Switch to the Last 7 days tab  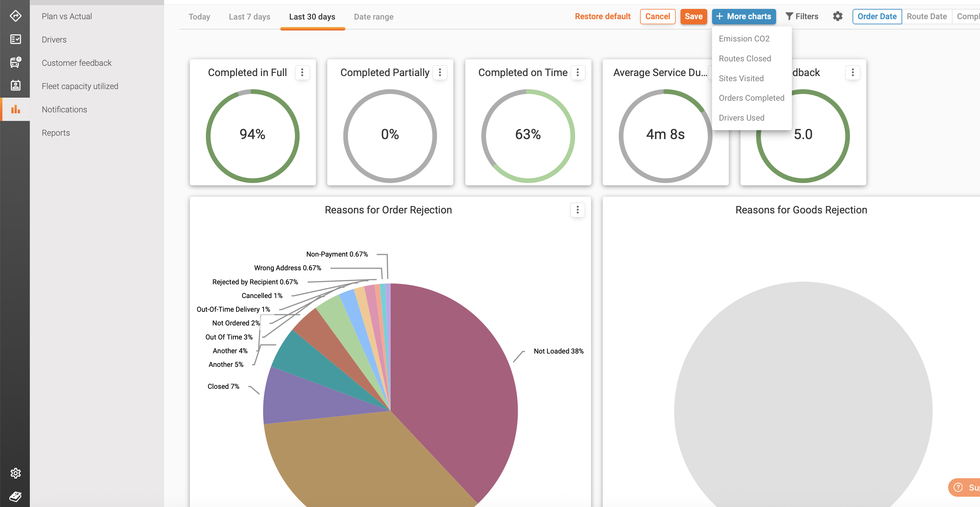[249, 17]
